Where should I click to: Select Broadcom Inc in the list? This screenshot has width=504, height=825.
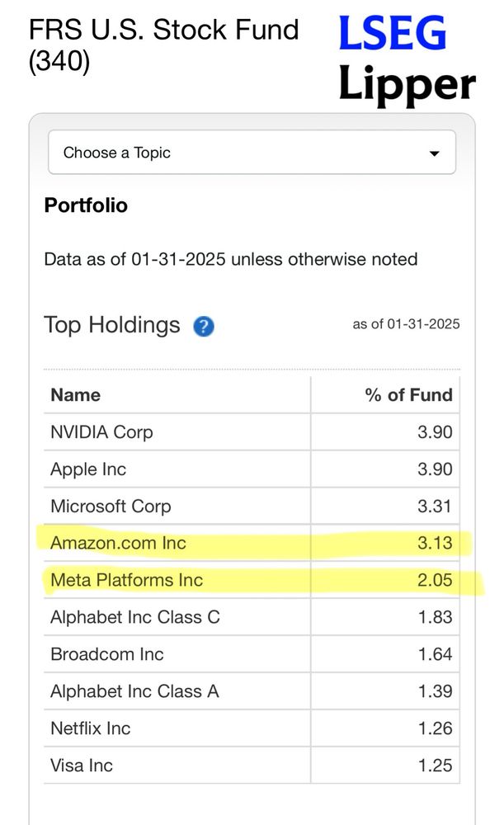pyautogui.click(x=107, y=654)
